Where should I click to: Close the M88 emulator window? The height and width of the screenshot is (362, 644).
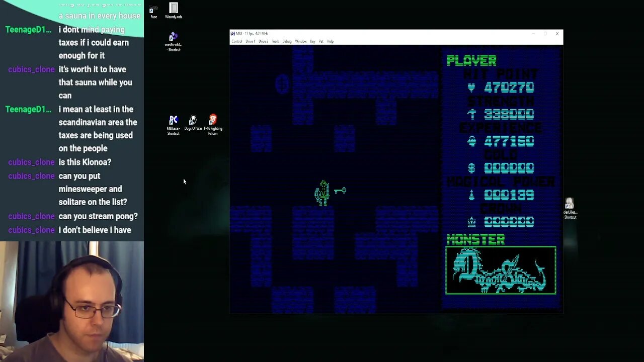pyautogui.click(x=557, y=34)
